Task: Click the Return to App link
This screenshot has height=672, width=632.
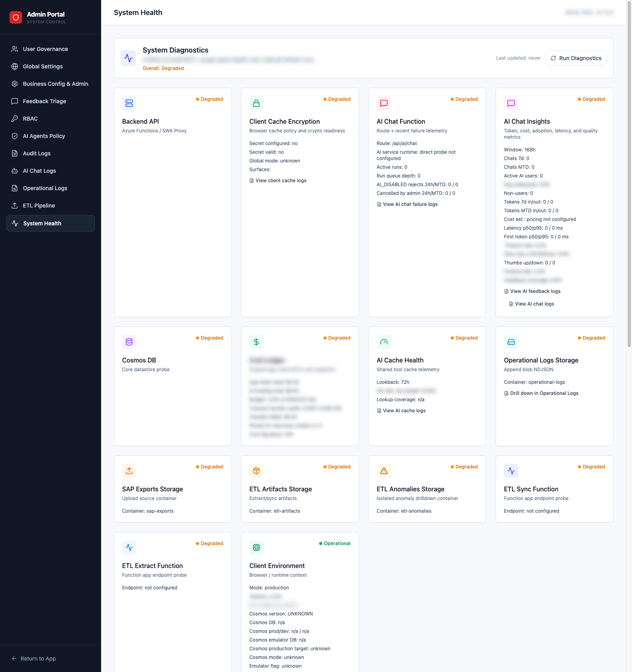Action: coord(34,659)
